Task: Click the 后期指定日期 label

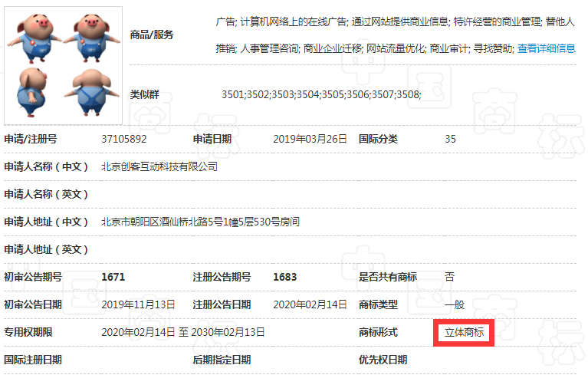Action: point(222,360)
